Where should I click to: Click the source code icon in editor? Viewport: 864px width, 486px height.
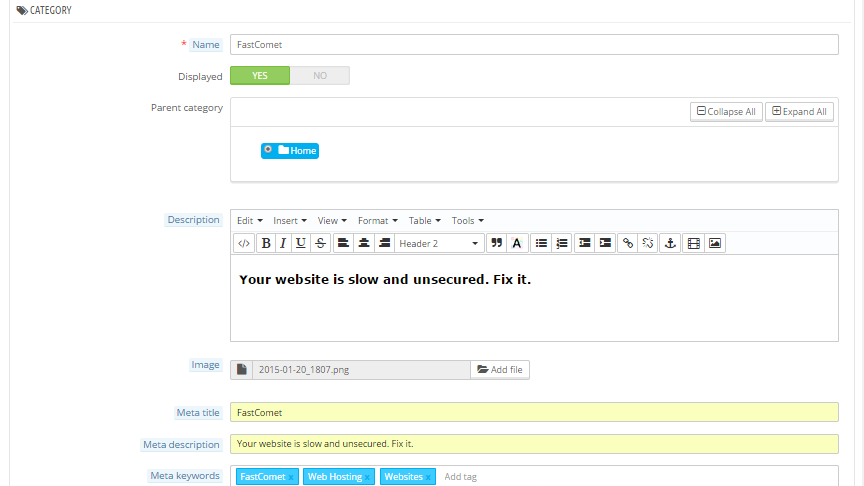point(244,243)
